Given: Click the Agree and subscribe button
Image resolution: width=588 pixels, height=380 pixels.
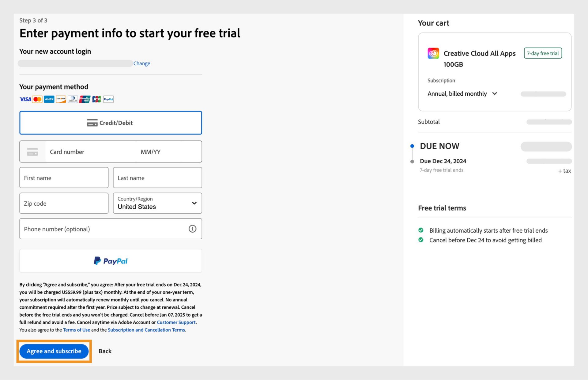Looking at the screenshot, I should tap(54, 351).
